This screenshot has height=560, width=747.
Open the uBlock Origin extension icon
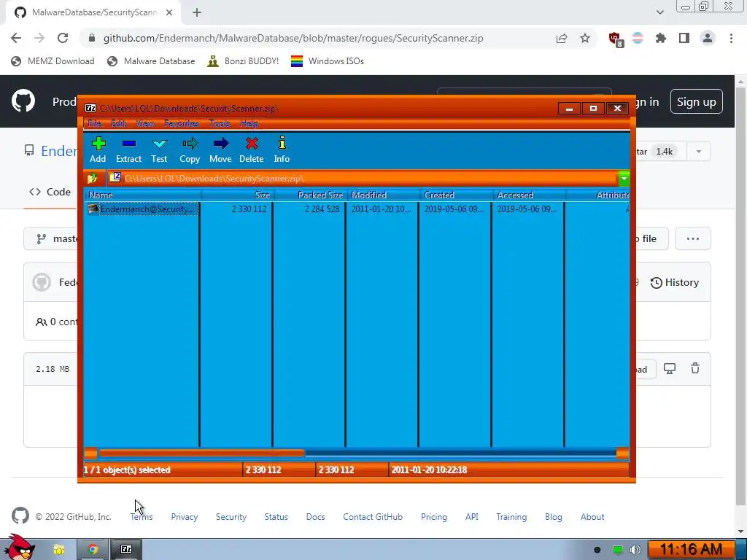point(615,39)
